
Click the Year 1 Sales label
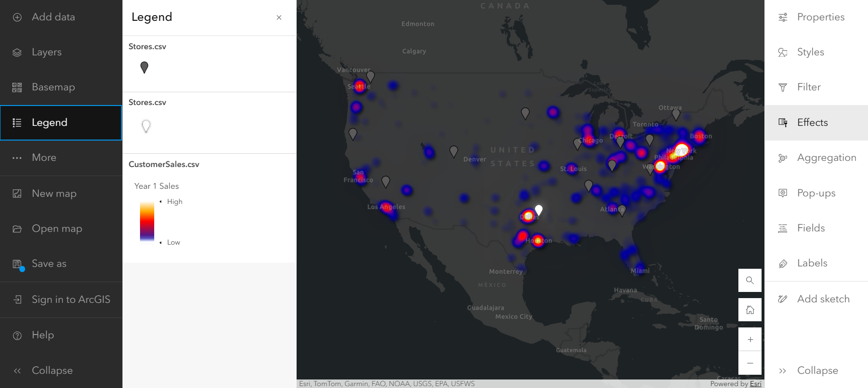click(x=157, y=186)
